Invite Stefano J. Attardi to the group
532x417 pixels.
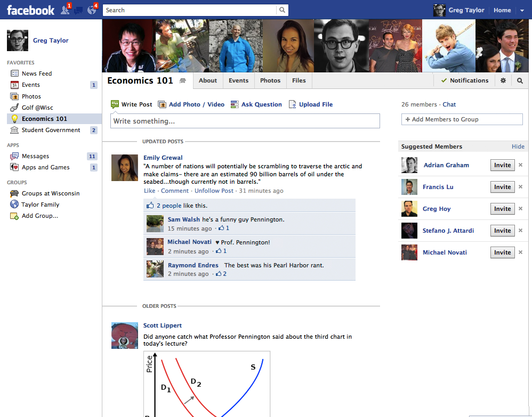pyautogui.click(x=503, y=231)
